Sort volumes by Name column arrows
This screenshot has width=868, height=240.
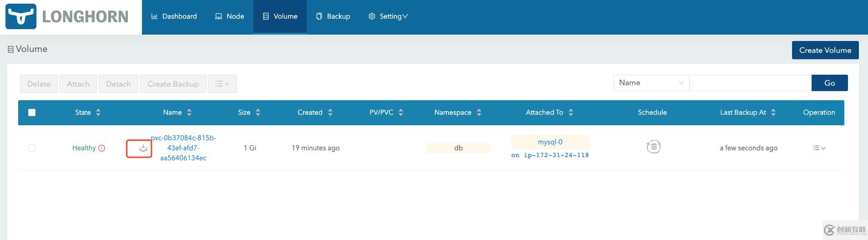pos(189,112)
